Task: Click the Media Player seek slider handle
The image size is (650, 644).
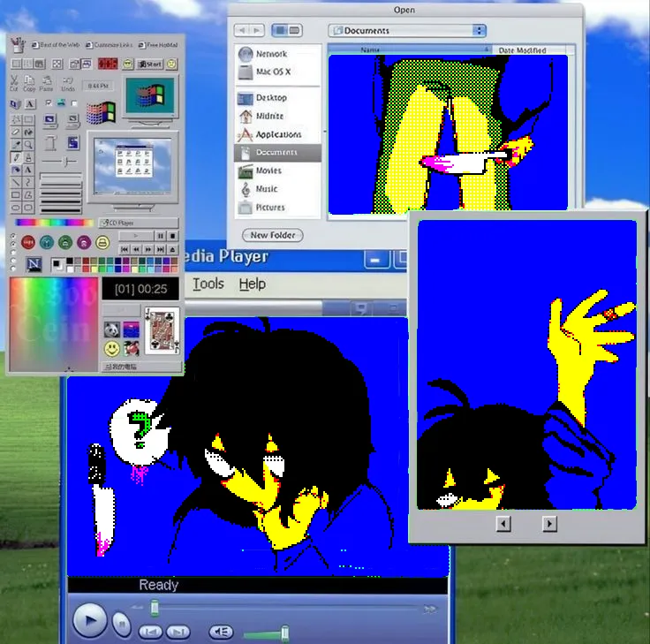Action: (x=155, y=608)
